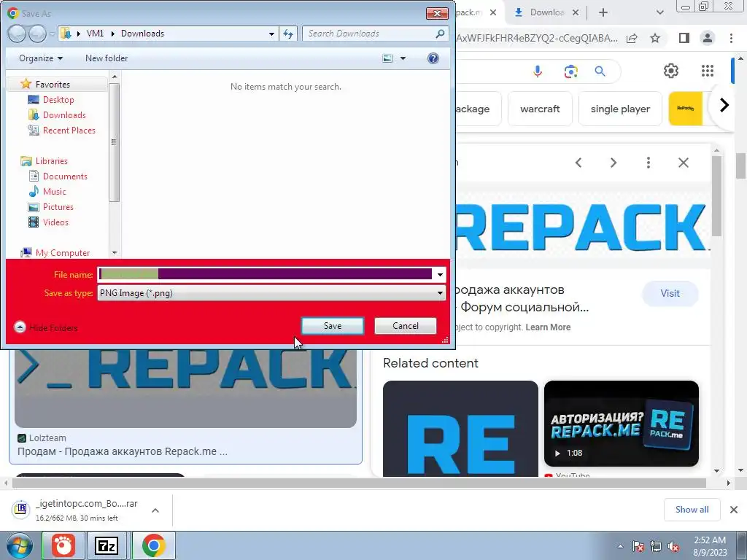Click Google search magnifier icon
The image size is (747, 560).
(x=600, y=71)
